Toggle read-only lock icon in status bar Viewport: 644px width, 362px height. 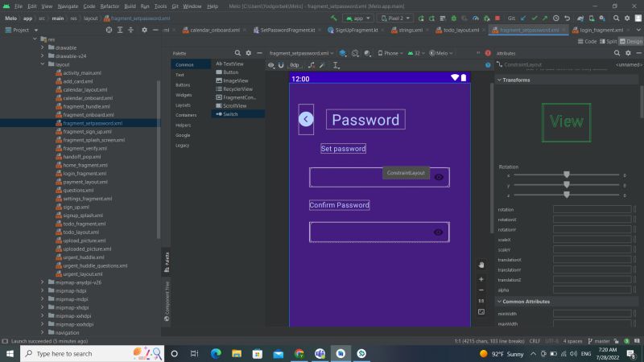(x=616, y=341)
